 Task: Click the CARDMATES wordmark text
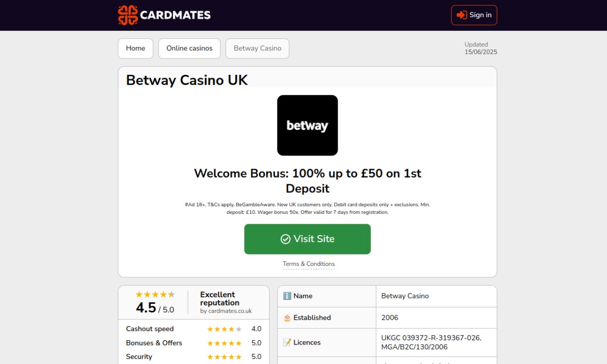coord(175,15)
